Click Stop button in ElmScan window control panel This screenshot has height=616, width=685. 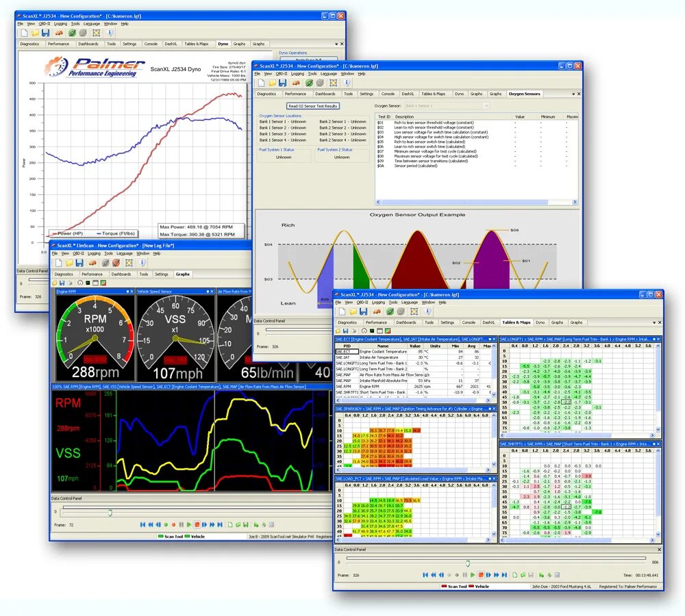tap(197, 525)
